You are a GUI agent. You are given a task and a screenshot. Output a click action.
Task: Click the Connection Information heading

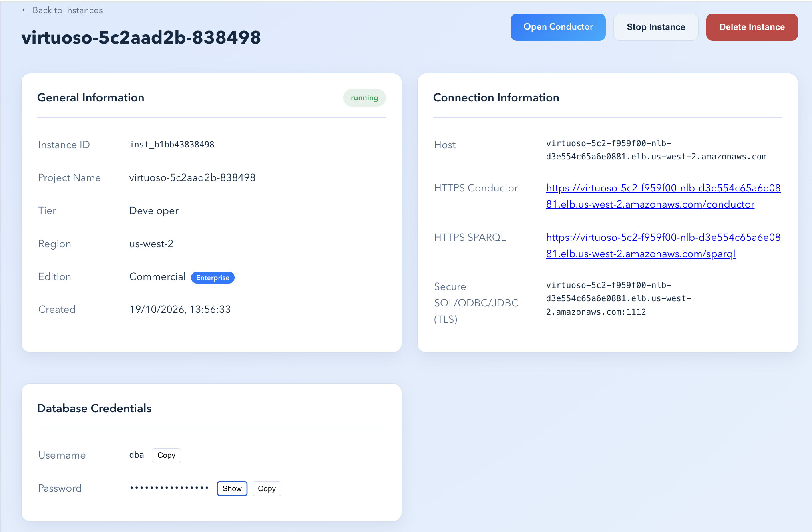click(496, 97)
